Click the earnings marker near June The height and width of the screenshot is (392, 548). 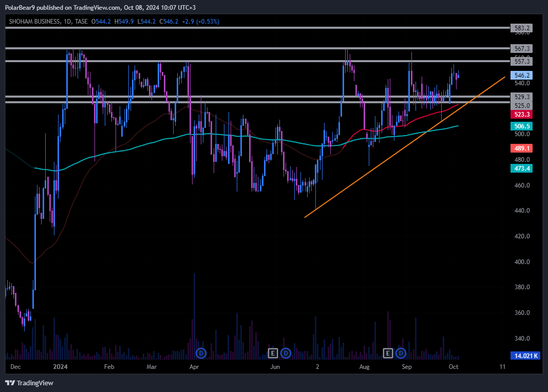click(x=273, y=353)
